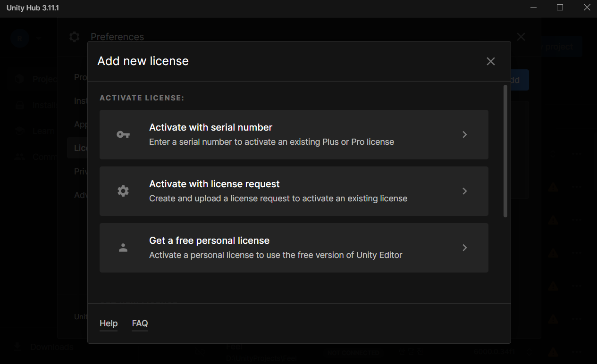The height and width of the screenshot is (364, 597).
Task: Click the Installs lock icon in Hub sidebar
Action: tap(19, 105)
